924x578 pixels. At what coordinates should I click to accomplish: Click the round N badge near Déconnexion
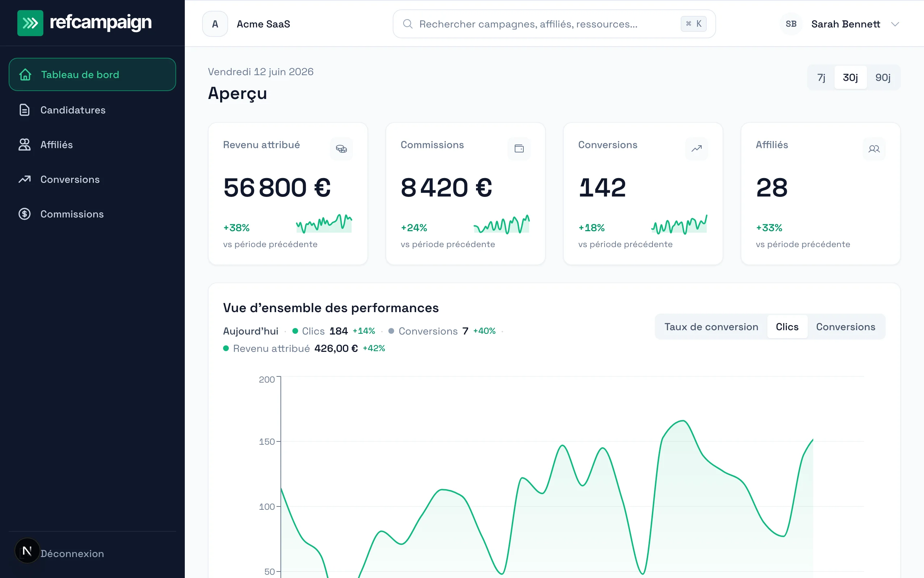pos(27,551)
